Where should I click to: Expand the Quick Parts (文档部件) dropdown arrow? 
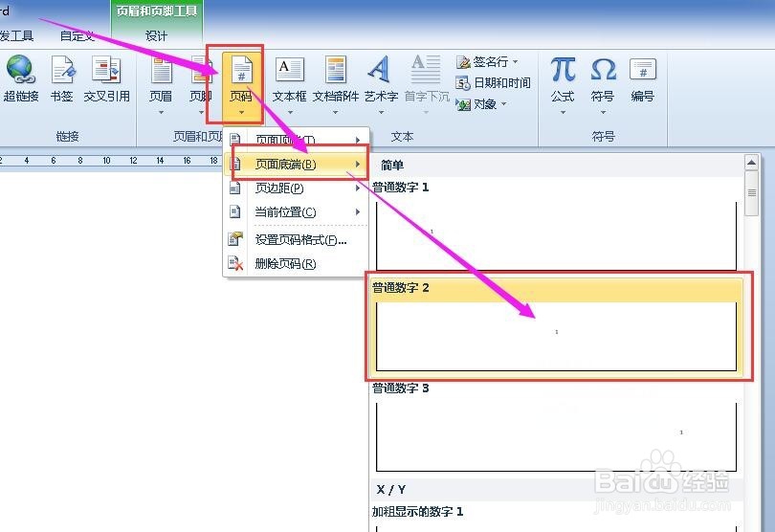click(336, 113)
